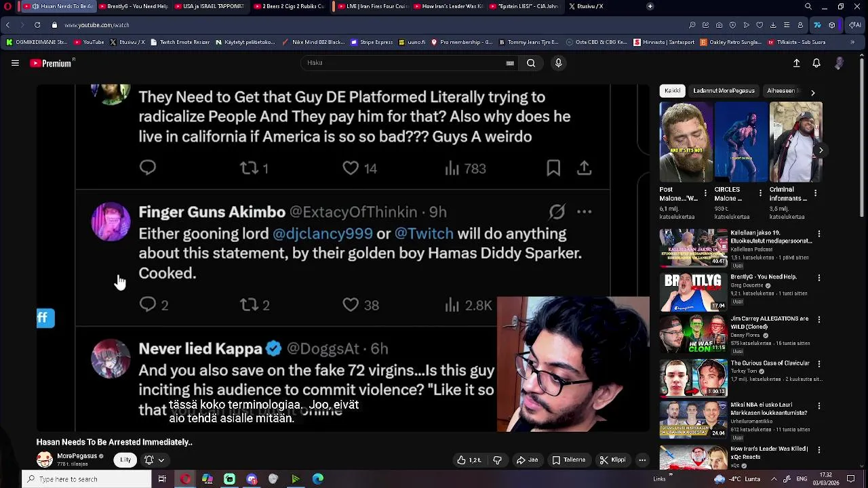
Task: Open the upload/create video icon
Action: click(797, 63)
